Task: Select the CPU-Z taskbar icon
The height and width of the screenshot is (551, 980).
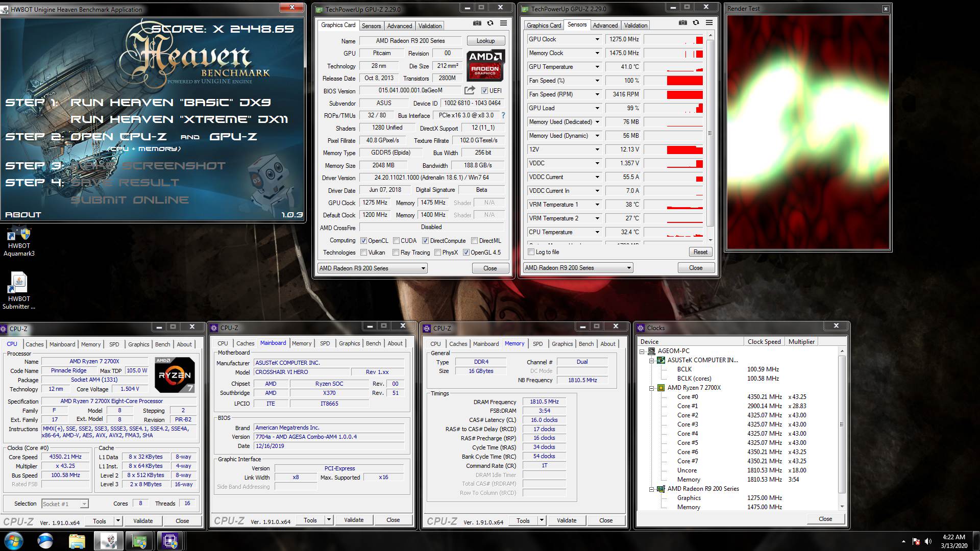Action: tap(170, 541)
